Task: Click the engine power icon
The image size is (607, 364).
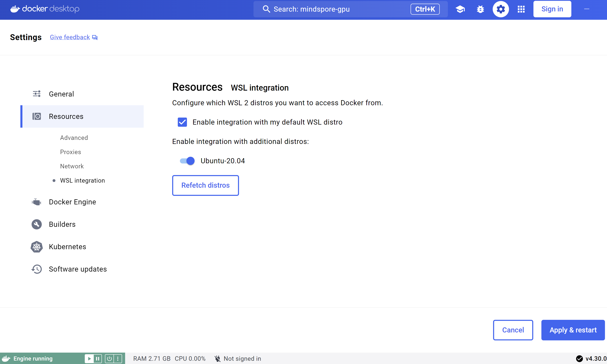Action: [x=109, y=359]
